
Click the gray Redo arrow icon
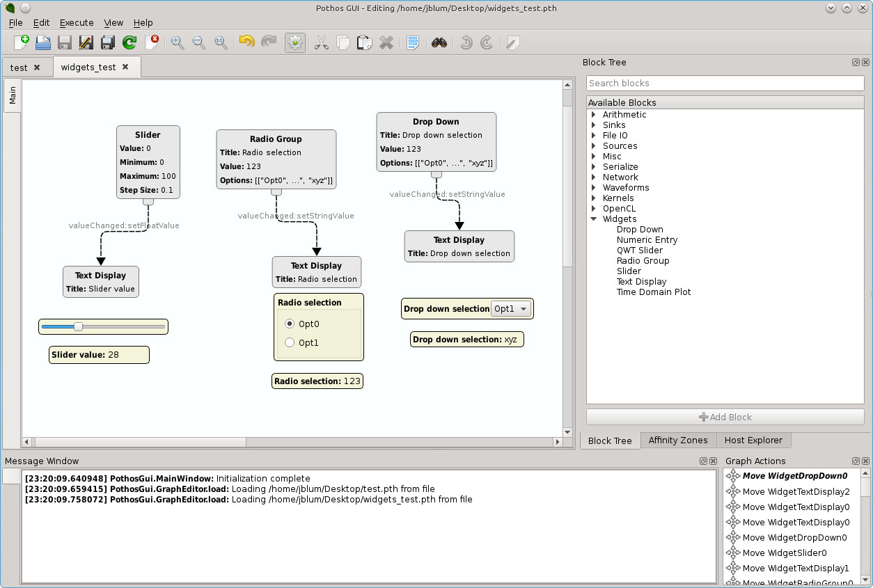tap(268, 42)
